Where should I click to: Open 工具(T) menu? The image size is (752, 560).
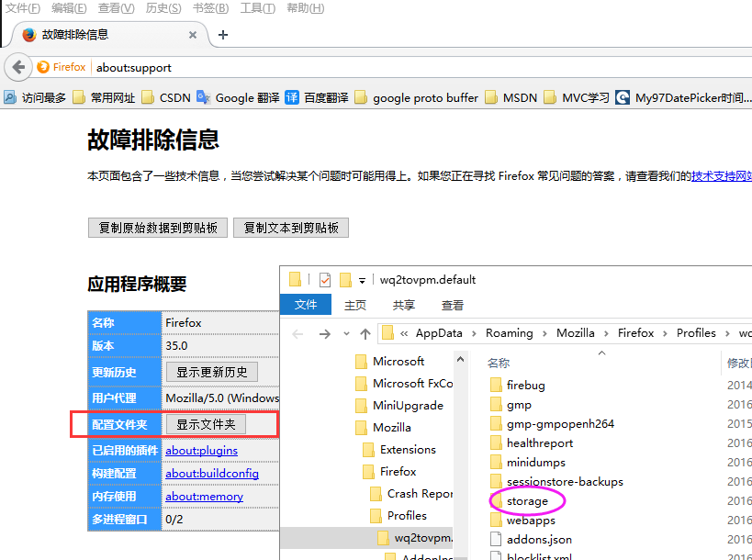coord(257,8)
